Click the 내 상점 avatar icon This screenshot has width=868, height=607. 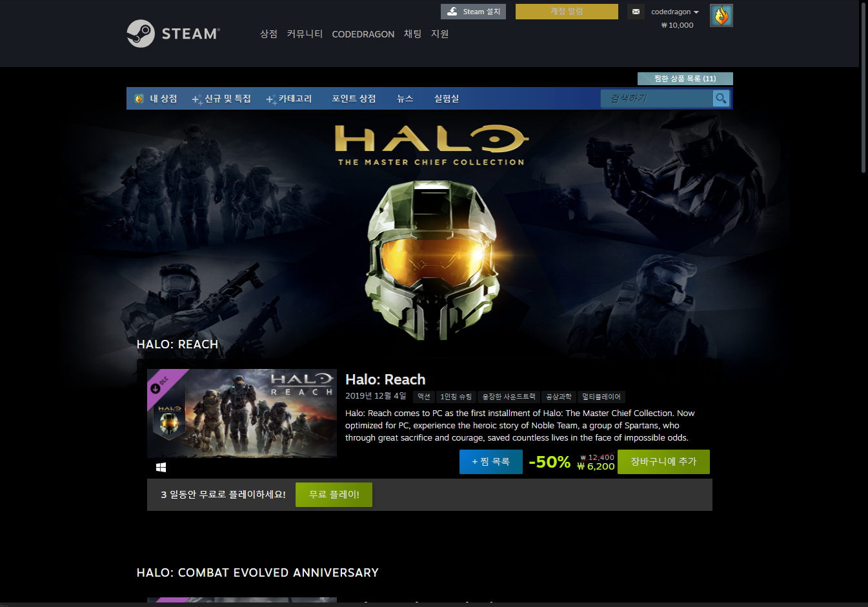(x=139, y=99)
